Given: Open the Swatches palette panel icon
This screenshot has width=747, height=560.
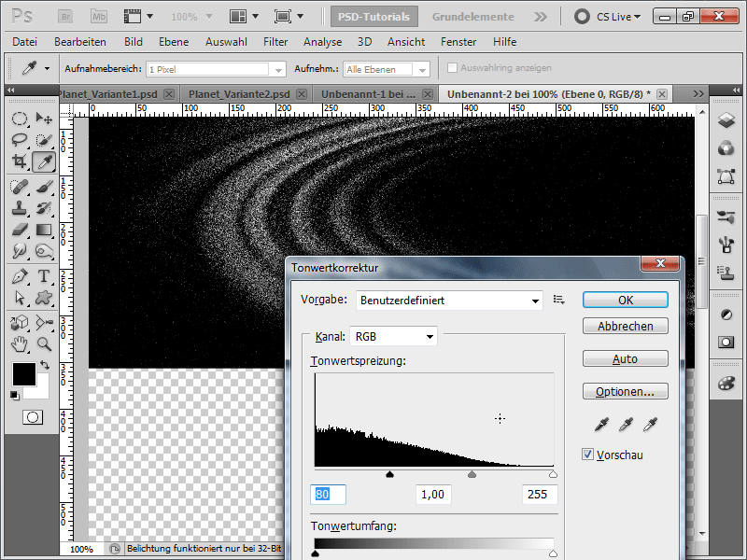Looking at the screenshot, I should [726, 383].
